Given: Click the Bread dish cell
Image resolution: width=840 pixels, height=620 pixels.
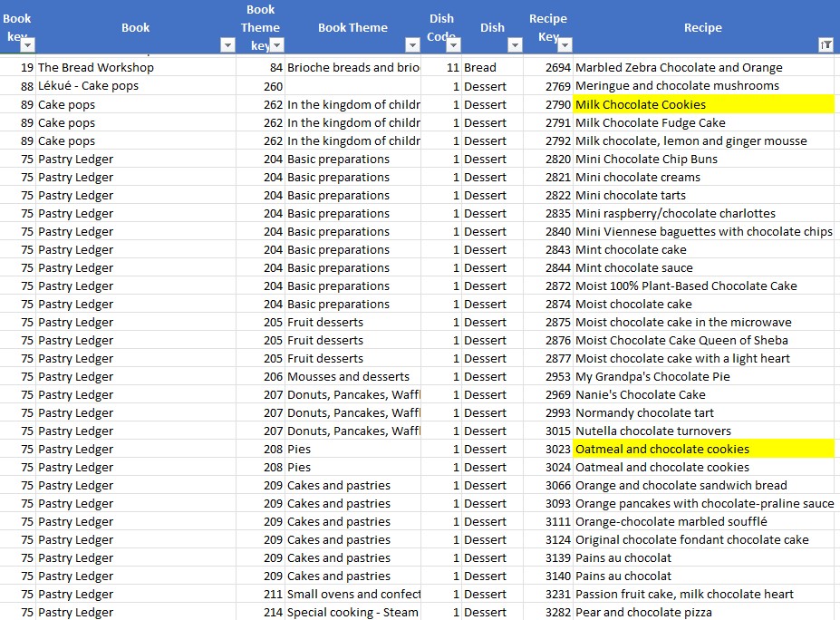Looking at the screenshot, I should (480, 67).
